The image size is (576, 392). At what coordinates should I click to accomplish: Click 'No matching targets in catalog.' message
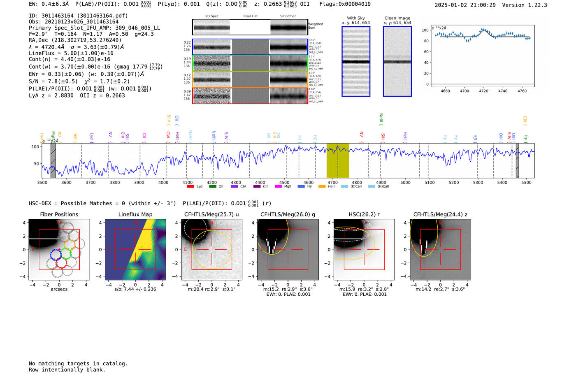coord(78,364)
